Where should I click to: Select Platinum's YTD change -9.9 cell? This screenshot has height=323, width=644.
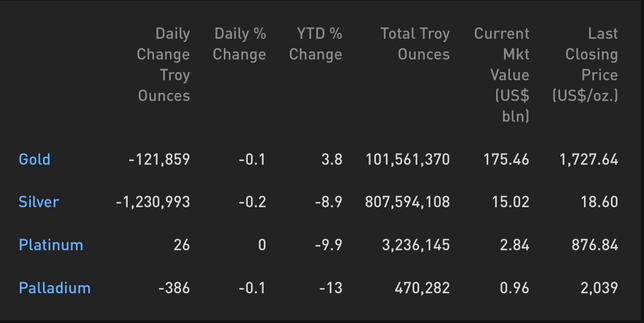click(x=331, y=245)
